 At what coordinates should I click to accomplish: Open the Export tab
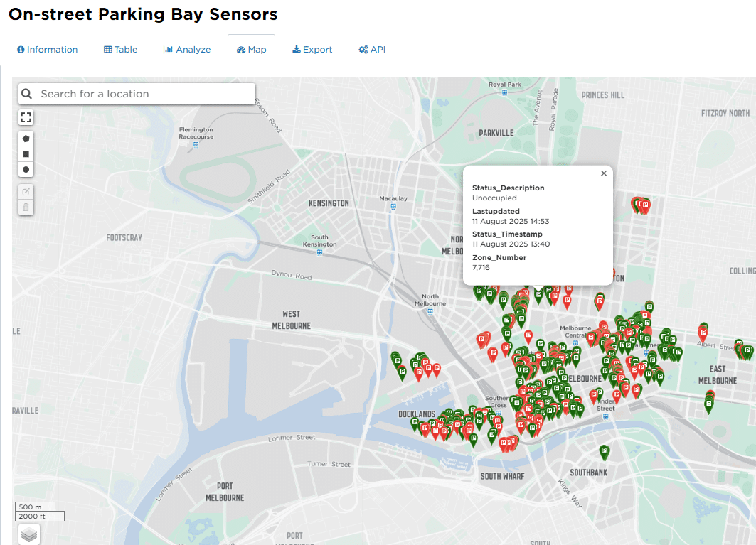pyautogui.click(x=312, y=50)
